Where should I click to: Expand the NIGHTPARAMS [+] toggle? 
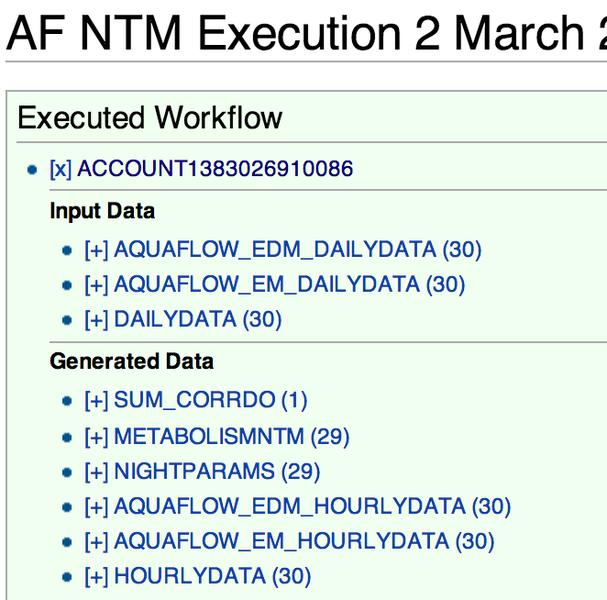coord(96,471)
